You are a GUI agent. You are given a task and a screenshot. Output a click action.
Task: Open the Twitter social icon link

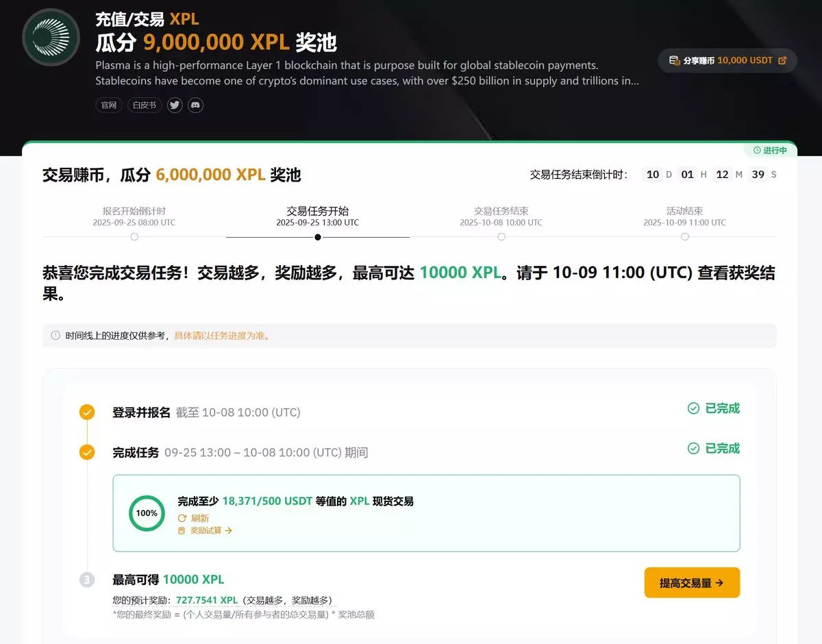point(175,105)
